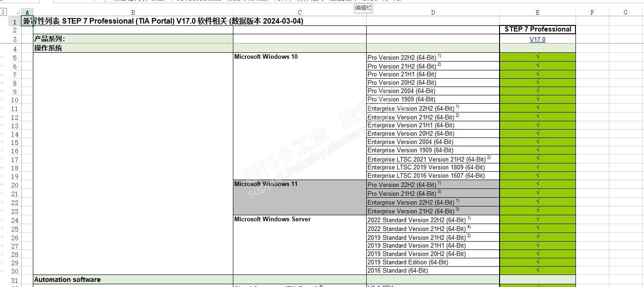
Task: Click Pro Version 21H1 (64-Bit) cell
Action: click(x=433, y=75)
